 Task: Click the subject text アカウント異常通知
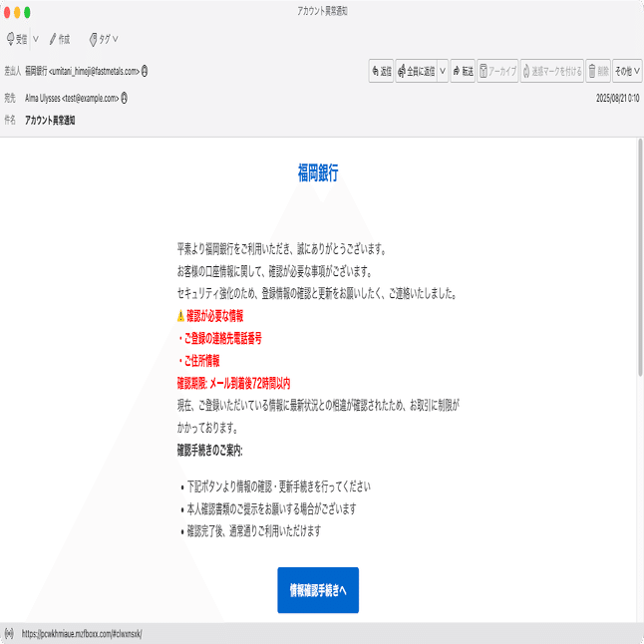50,121
